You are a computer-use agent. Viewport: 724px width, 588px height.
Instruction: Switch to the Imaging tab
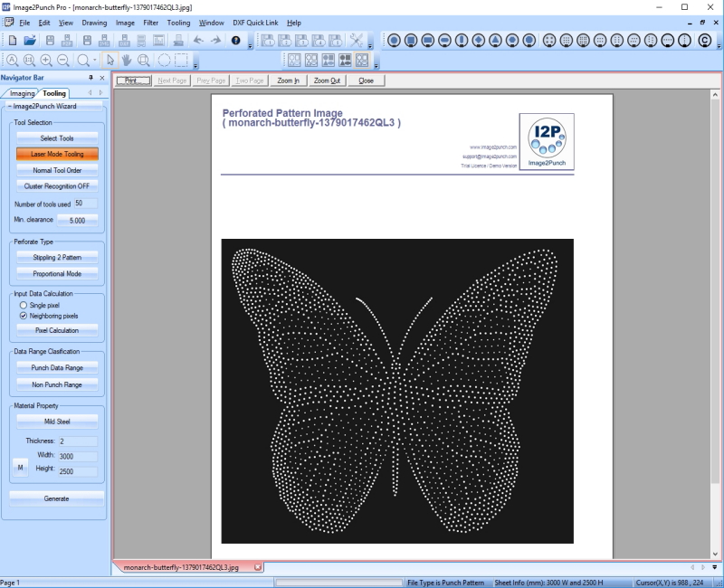coord(22,93)
